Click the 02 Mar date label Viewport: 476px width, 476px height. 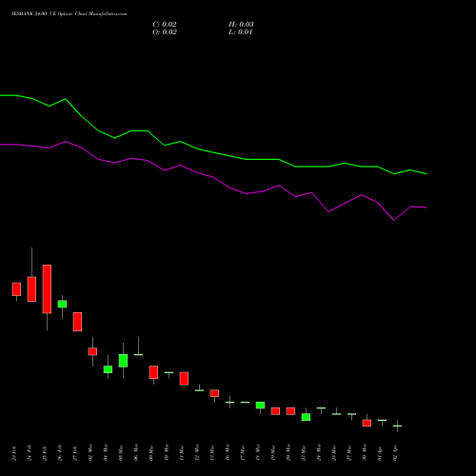[x=90, y=453]
